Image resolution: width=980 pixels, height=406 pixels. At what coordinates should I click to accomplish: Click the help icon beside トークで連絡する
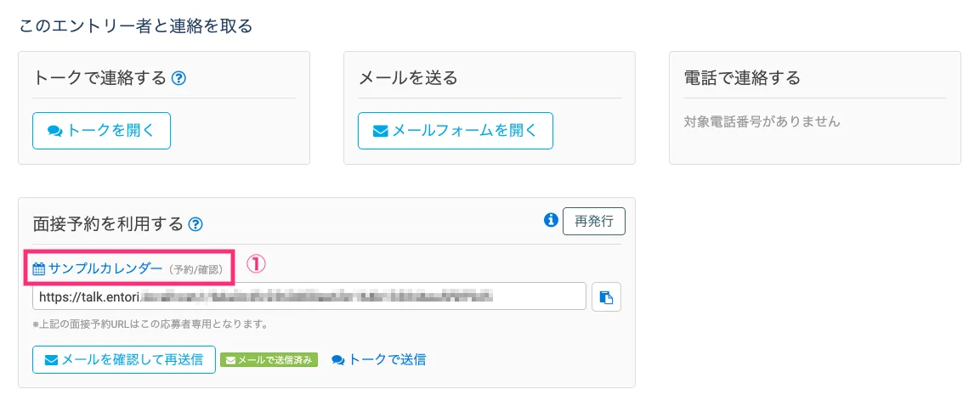click(178, 79)
